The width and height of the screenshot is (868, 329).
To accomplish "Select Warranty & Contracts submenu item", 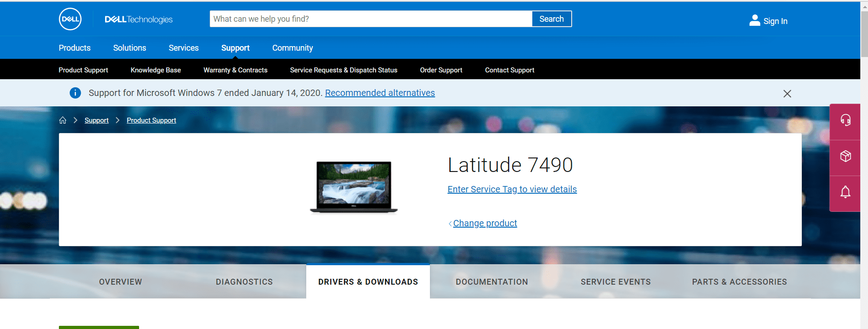I will click(x=236, y=70).
